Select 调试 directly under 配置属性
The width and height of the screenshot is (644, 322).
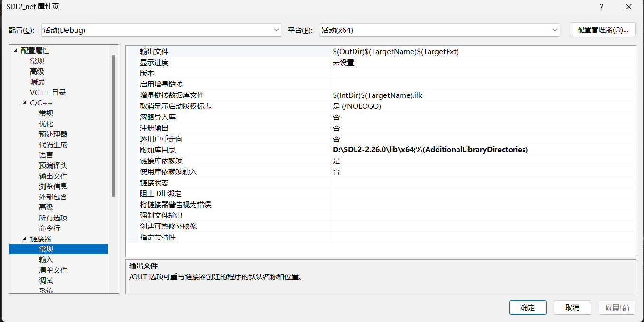37,82
